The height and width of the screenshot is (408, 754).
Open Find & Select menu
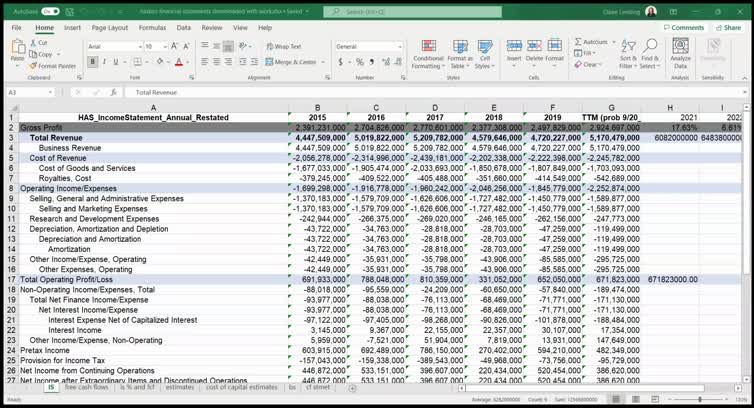point(650,54)
